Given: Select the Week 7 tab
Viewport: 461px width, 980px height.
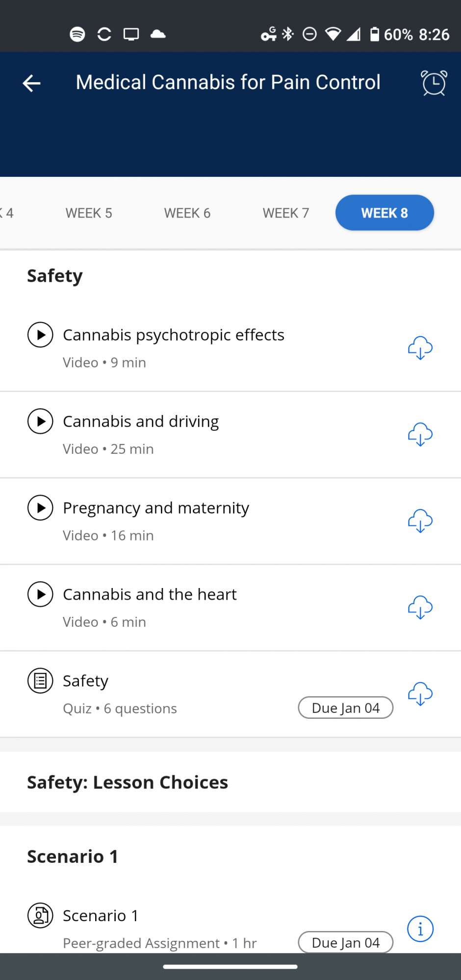Looking at the screenshot, I should pos(286,213).
